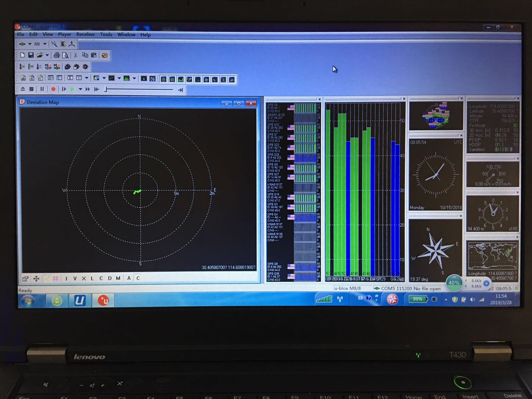Click the Deviation Map title bar
The height and width of the screenshot is (399, 532).
[x=138, y=102]
